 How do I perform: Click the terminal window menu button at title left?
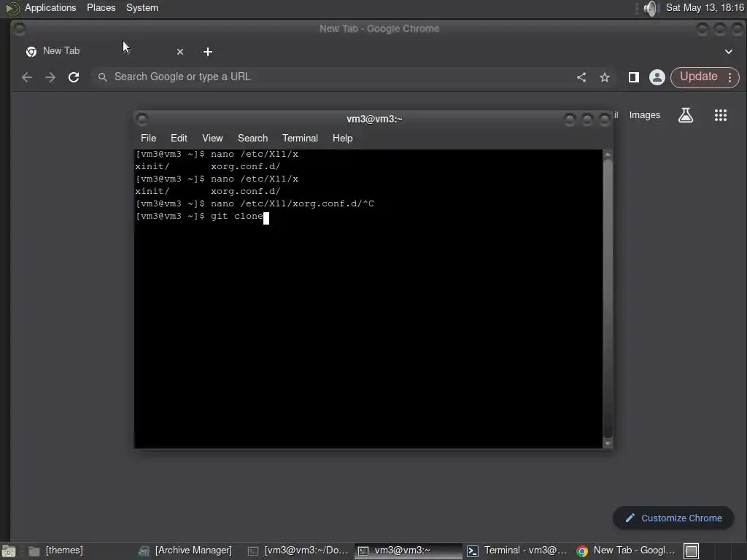tap(142, 119)
